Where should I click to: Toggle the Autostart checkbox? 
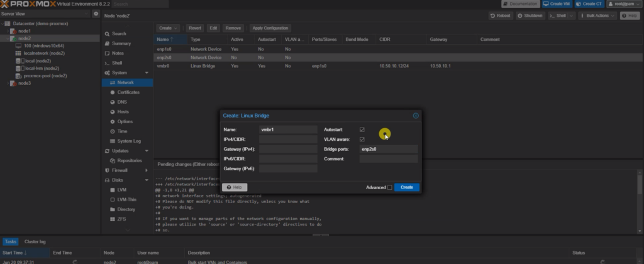pyautogui.click(x=362, y=129)
